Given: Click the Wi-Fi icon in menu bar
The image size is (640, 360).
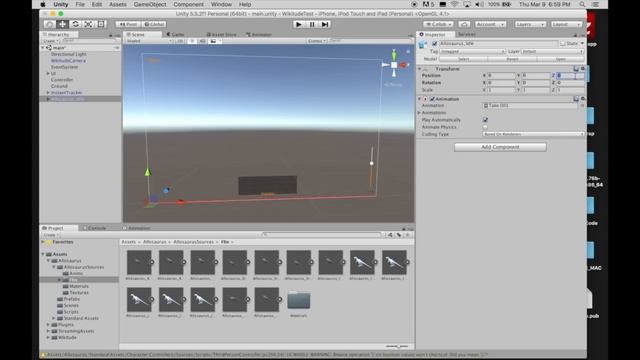Looking at the screenshot, I should pos(454,4).
